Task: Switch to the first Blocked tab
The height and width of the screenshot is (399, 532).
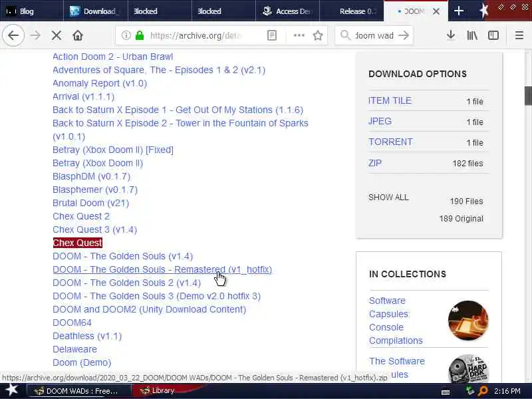Action: [x=160, y=11]
